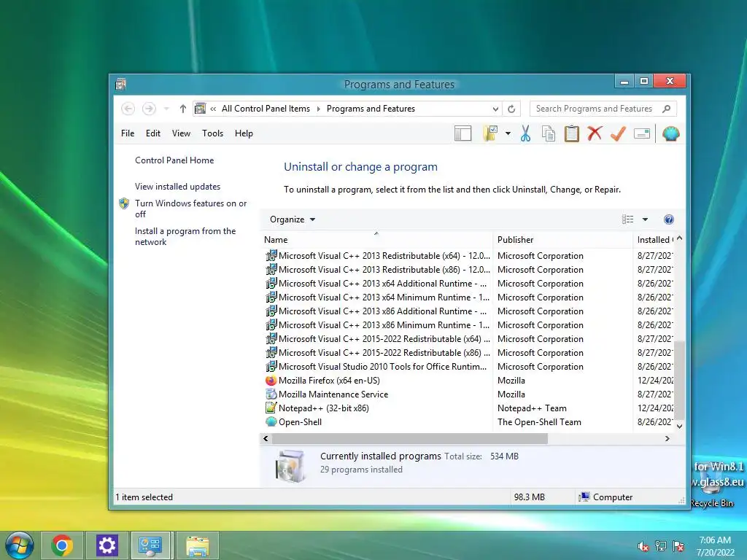Viewport: 747px width, 560px height.
Task: Open File Explorer from the taskbar
Action: tap(197, 545)
